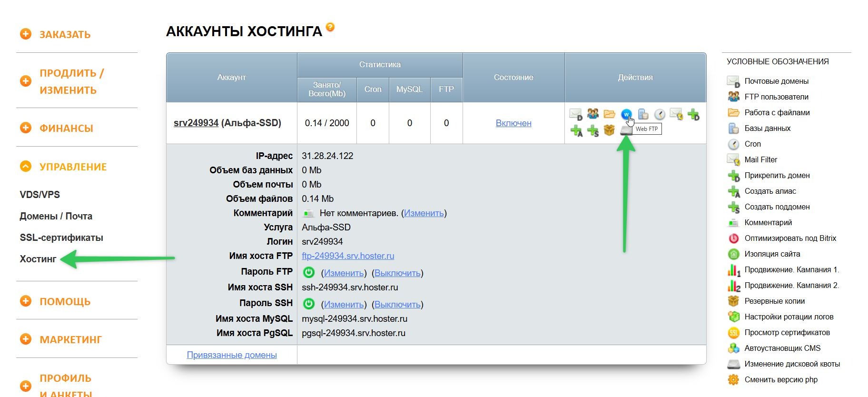Open Хостинг in the side menu
The width and height of the screenshot is (868, 397).
point(38,259)
